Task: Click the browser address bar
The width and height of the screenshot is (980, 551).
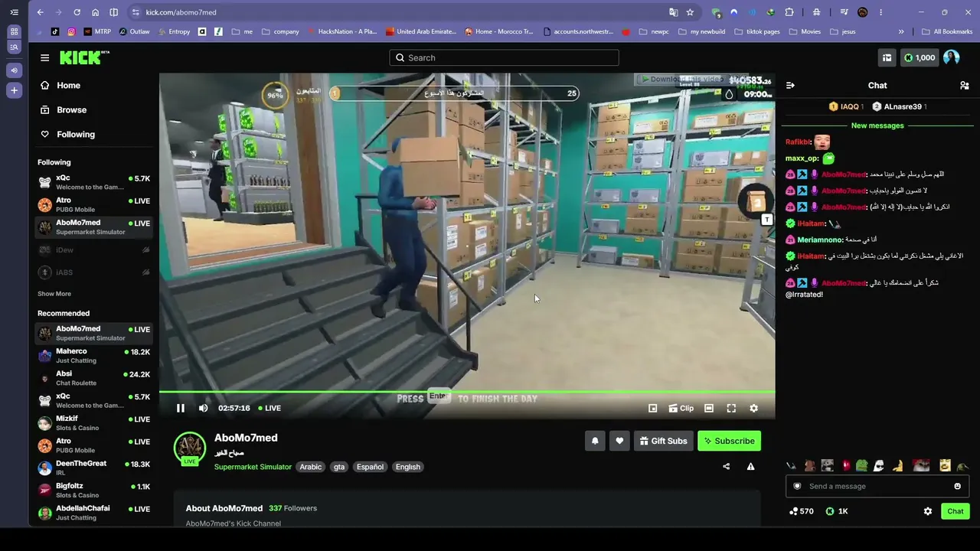Action: click(x=398, y=12)
